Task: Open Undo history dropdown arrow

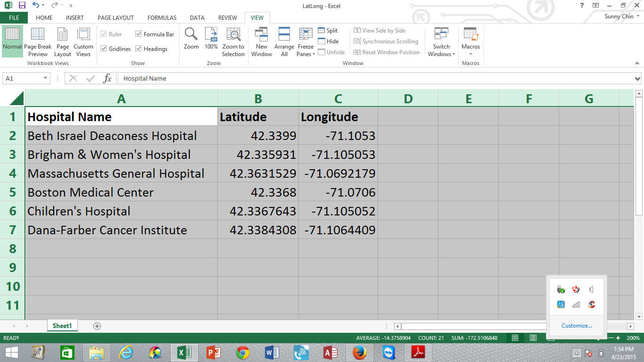Action: (x=44, y=6)
